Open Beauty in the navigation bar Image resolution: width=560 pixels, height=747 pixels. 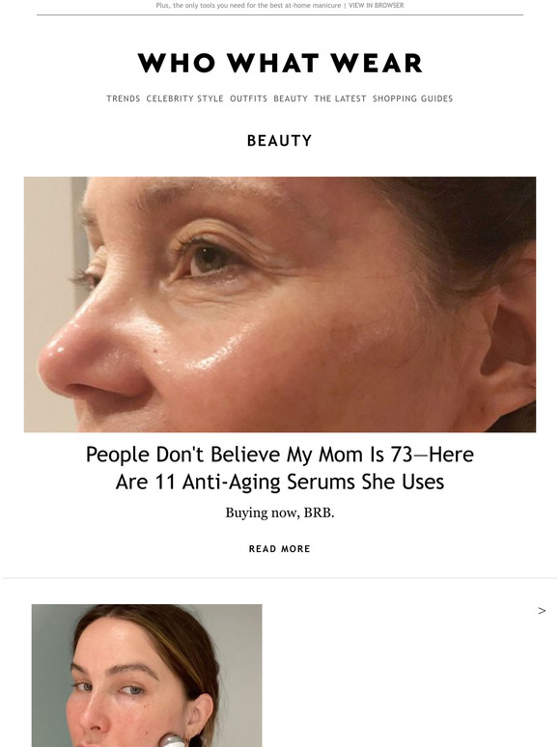pyautogui.click(x=291, y=98)
